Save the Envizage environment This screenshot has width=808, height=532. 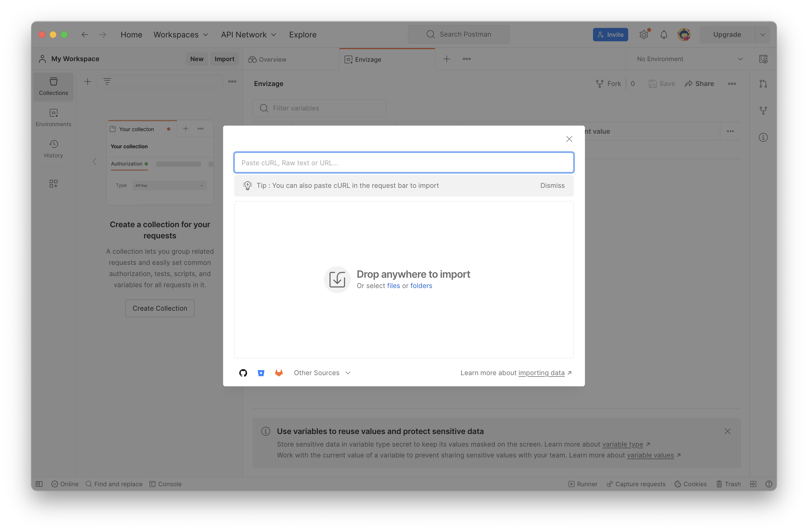[662, 83]
